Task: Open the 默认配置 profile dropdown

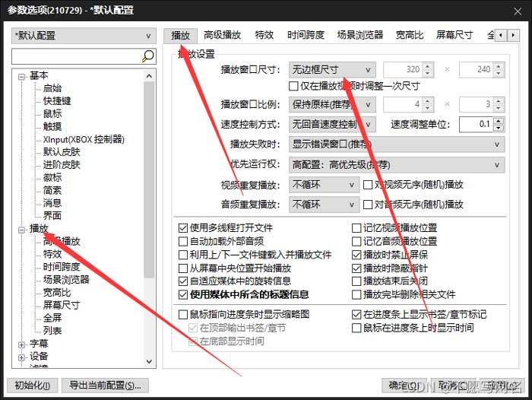Action: [x=84, y=36]
